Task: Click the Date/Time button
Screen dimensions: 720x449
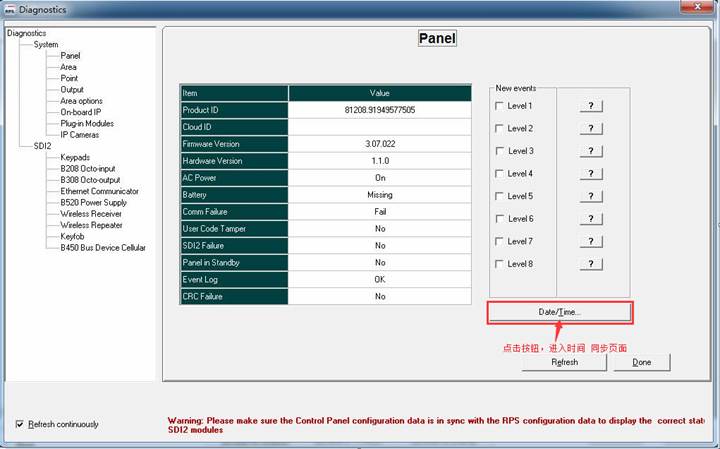Action: click(x=559, y=312)
